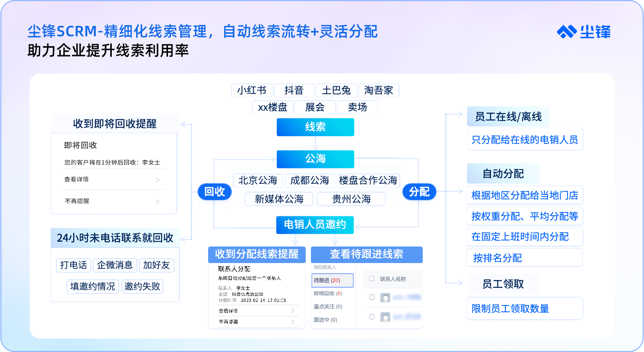Expand 查看详情 arrow in 即将回收 card

158,180
